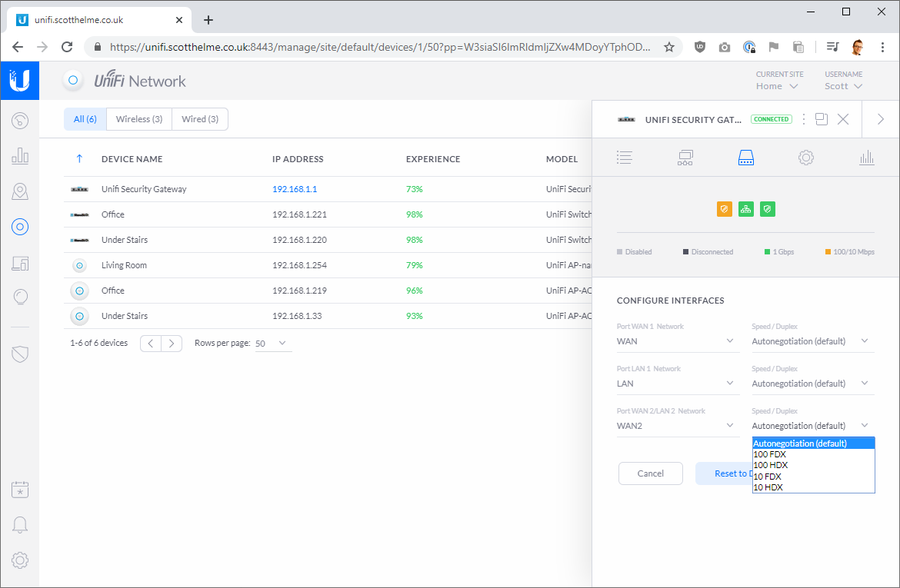The height and width of the screenshot is (588, 900).
Task: Pop out the gateway properties panel
Action: pyautogui.click(x=822, y=119)
